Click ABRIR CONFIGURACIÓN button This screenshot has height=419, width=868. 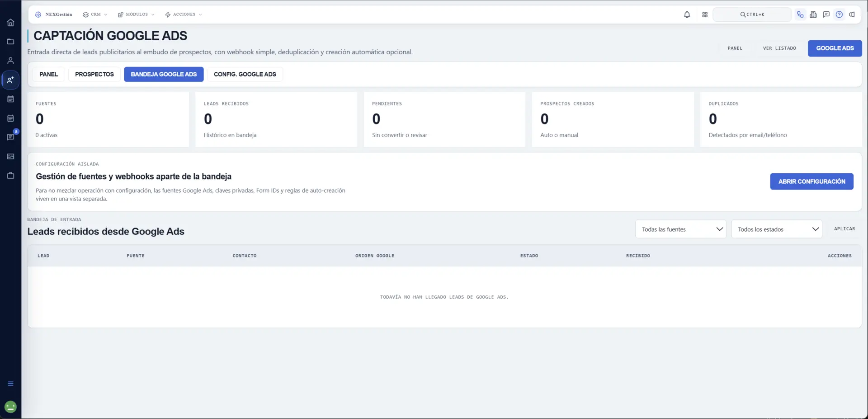click(x=811, y=181)
